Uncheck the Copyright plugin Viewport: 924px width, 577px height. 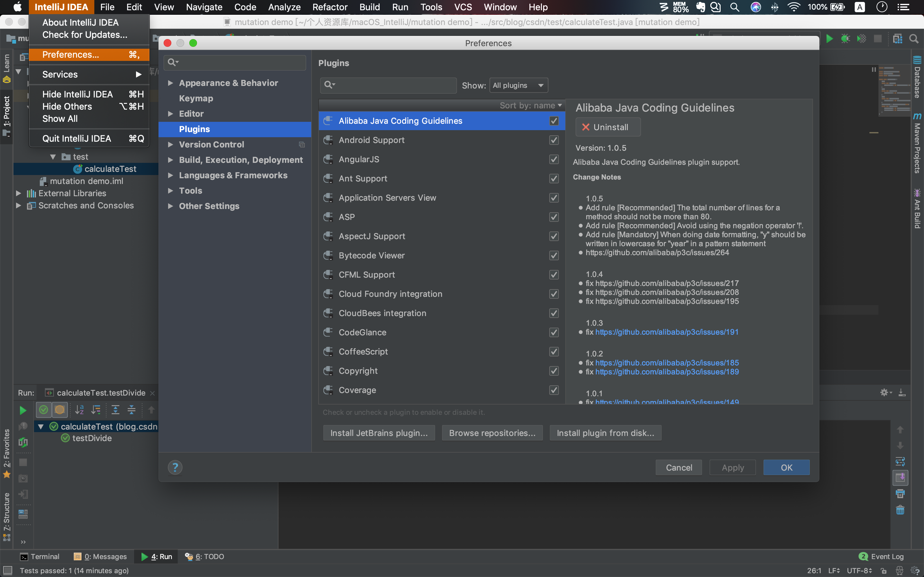click(x=553, y=371)
